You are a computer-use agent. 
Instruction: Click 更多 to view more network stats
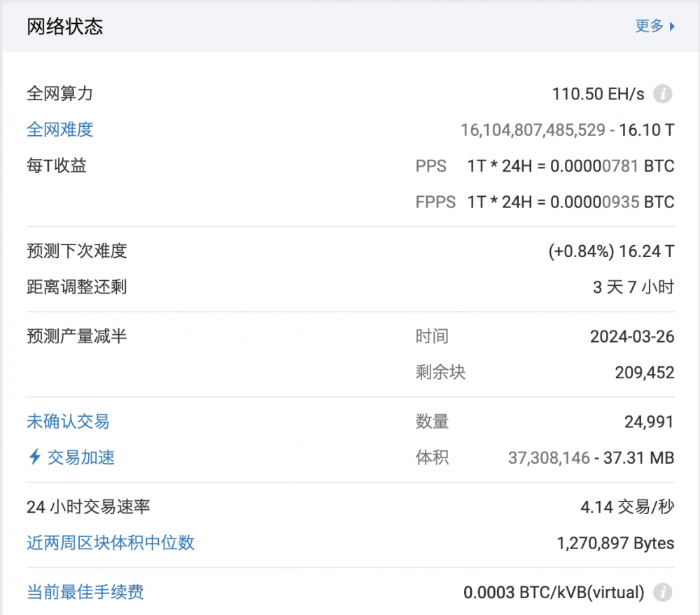click(649, 27)
